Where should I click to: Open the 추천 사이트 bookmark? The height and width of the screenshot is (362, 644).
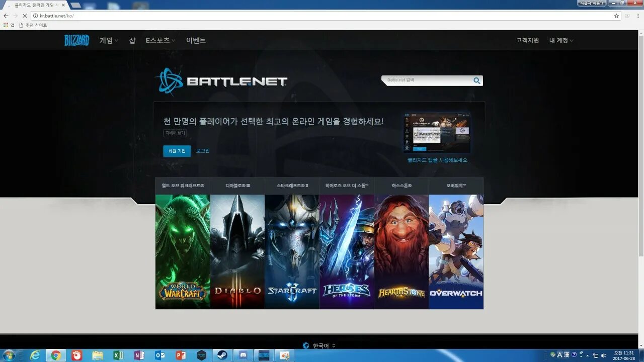click(x=33, y=25)
